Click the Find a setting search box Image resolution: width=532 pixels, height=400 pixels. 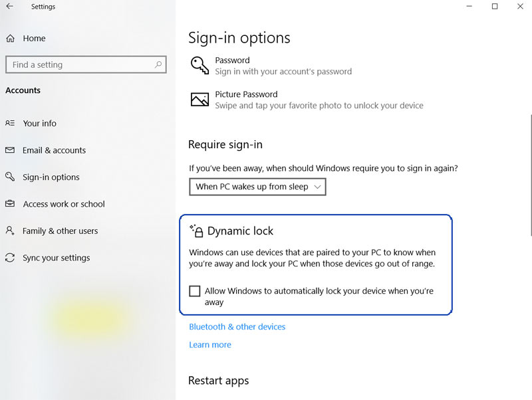pyautogui.click(x=80, y=64)
